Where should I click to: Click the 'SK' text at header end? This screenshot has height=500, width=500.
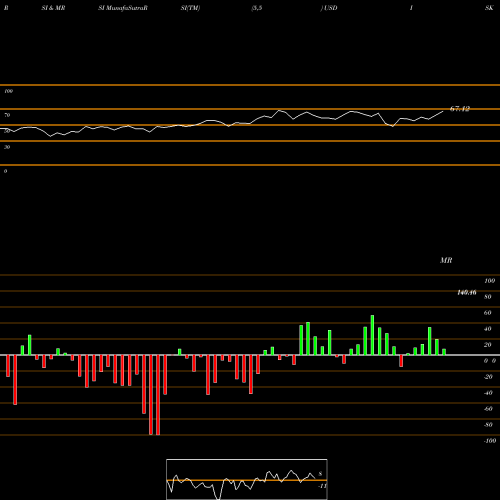[489, 8]
